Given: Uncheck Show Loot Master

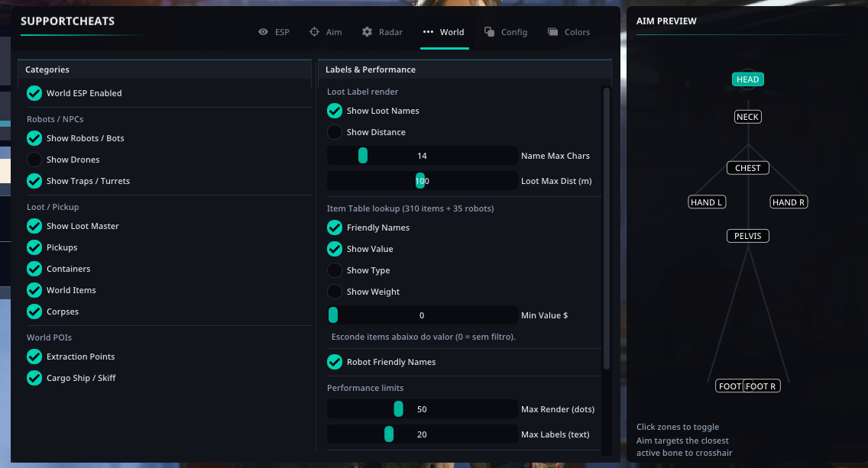Looking at the screenshot, I should tap(34, 226).
